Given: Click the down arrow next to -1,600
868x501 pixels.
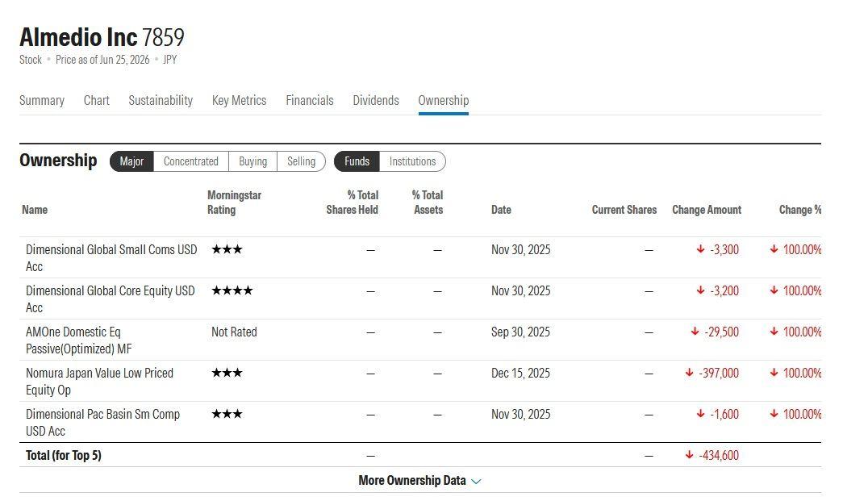Looking at the screenshot, I should click(x=700, y=414).
